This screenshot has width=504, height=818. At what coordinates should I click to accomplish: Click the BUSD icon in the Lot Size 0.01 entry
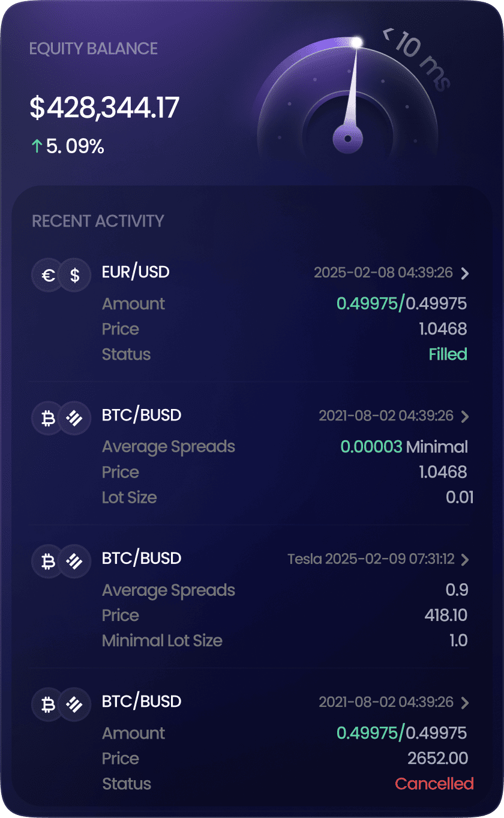pyautogui.click(x=75, y=419)
